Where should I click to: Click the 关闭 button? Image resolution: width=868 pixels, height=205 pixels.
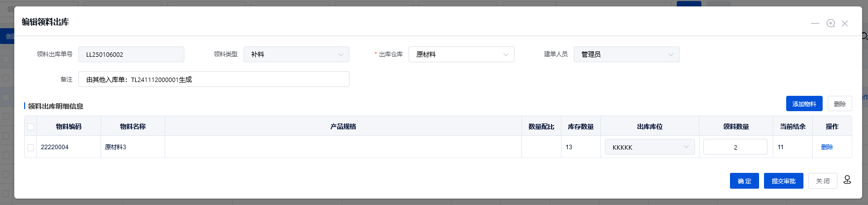(x=822, y=181)
